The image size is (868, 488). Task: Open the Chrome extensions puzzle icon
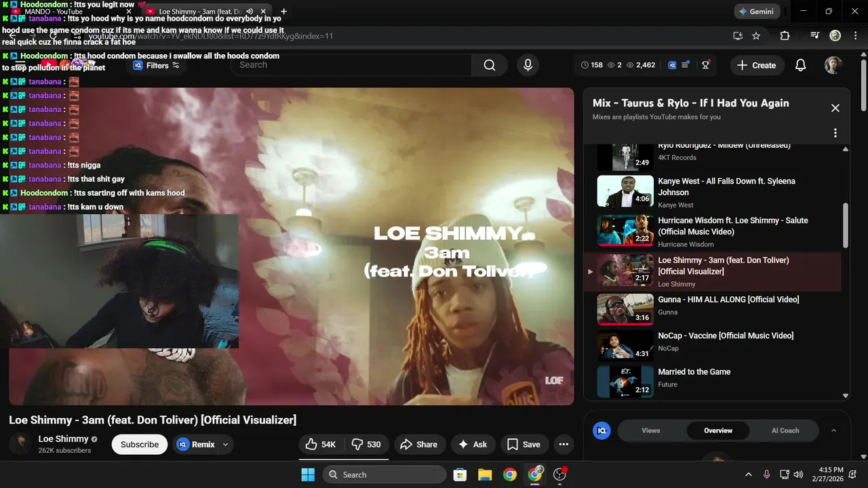tap(785, 36)
